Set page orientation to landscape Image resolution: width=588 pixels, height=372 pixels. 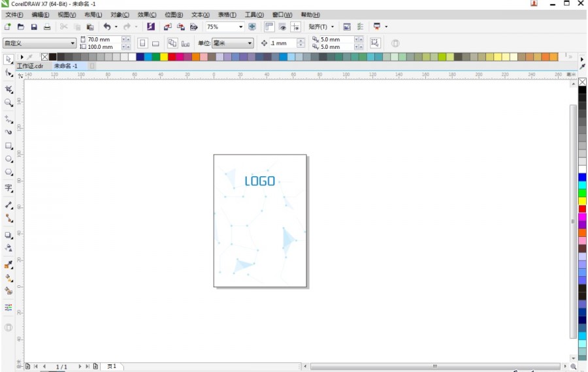click(x=155, y=44)
